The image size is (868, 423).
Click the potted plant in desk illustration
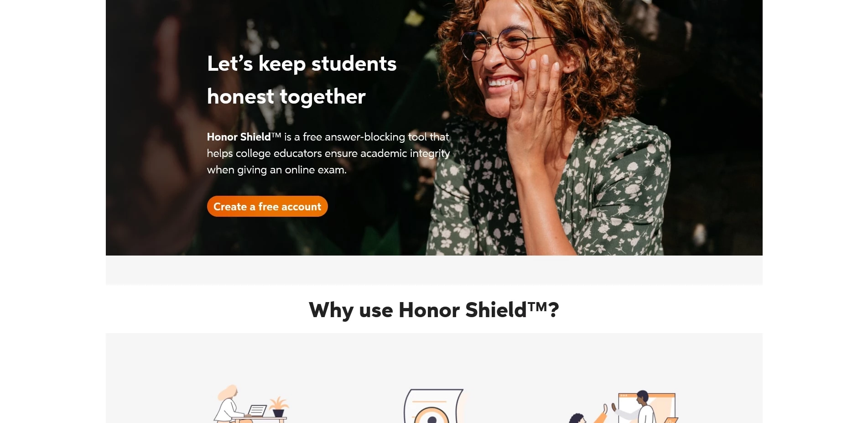point(279,407)
